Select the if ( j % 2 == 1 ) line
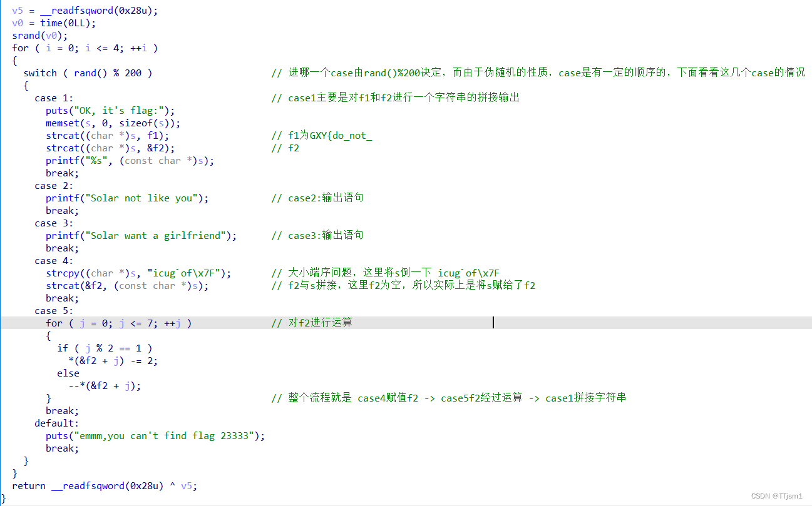The height and width of the screenshot is (506, 812). point(105,348)
